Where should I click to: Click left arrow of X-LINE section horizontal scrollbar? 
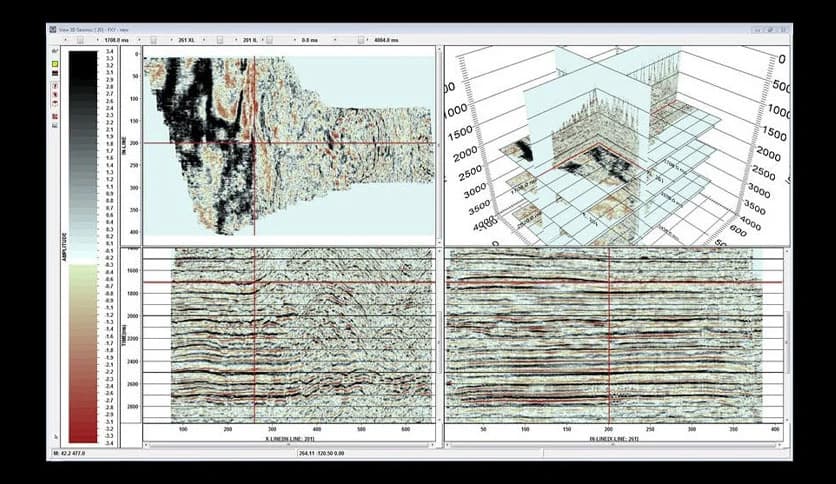pyautogui.click(x=146, y=445)
